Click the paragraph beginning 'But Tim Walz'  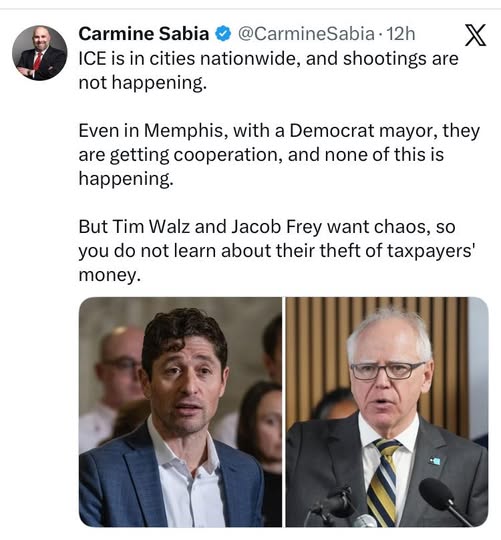[x=277, y=251]
